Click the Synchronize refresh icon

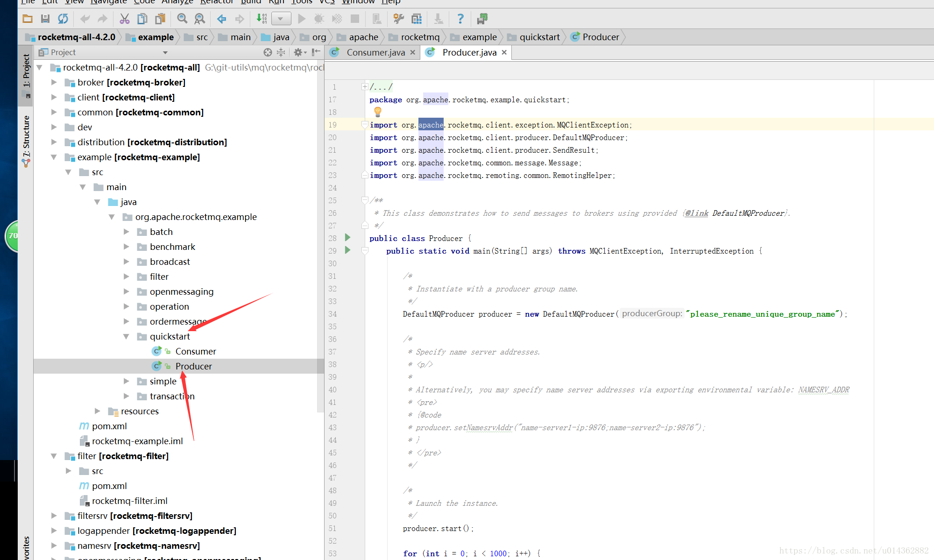point(63,19)
